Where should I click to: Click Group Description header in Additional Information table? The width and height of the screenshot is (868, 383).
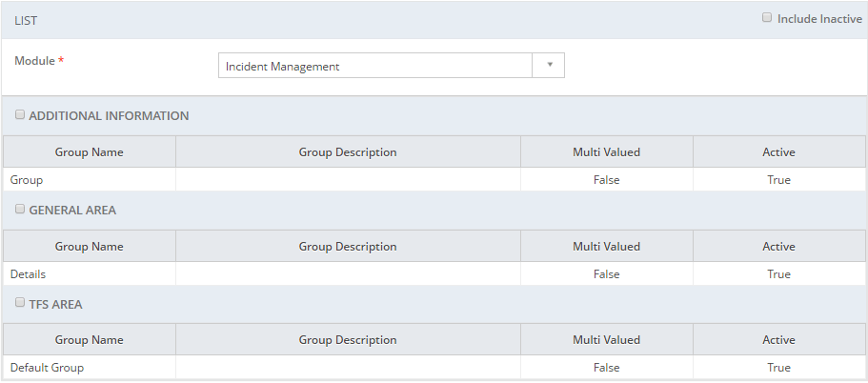348,151
